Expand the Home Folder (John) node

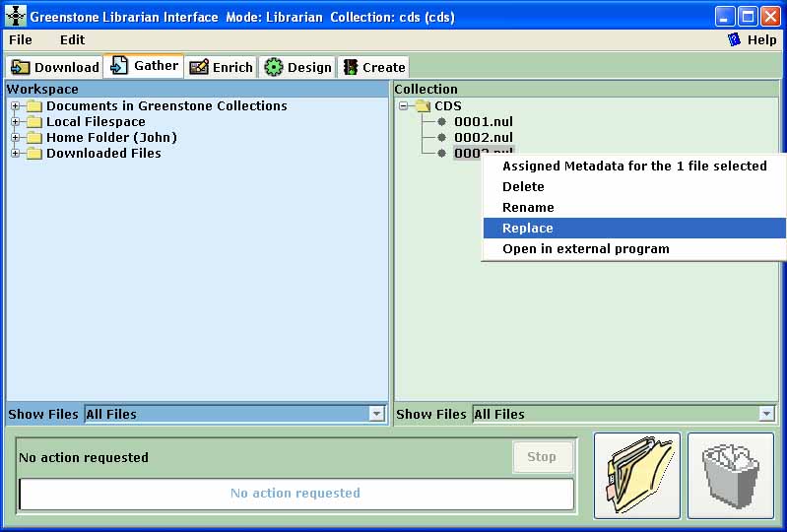pyautogui.click(x=16, y=138)
